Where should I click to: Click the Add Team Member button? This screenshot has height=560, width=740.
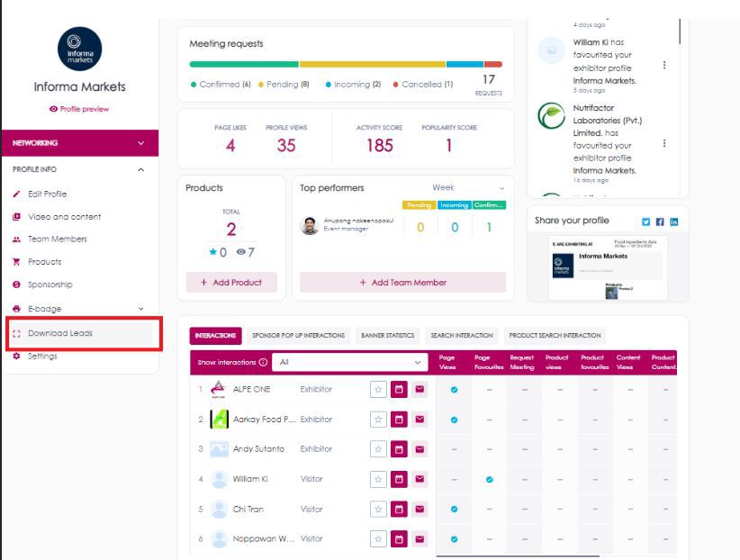[x=402, y=283]
